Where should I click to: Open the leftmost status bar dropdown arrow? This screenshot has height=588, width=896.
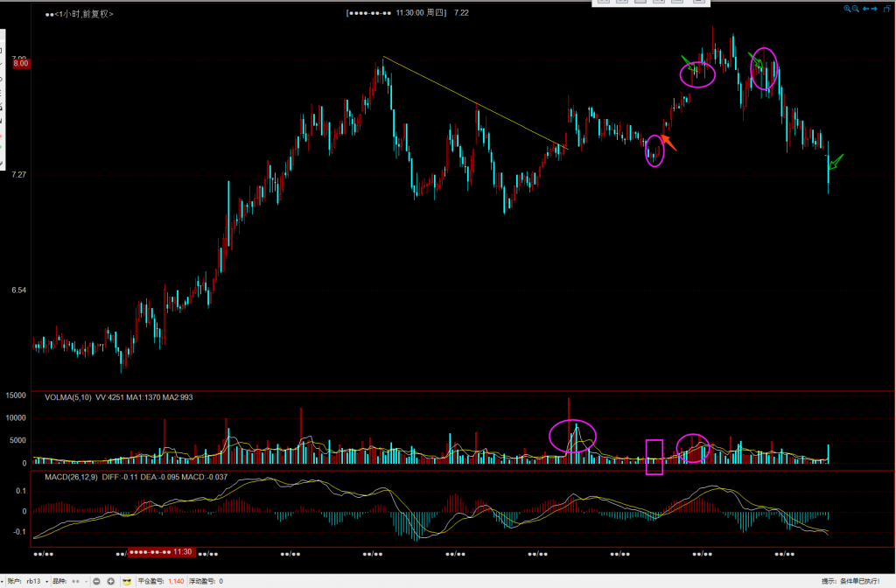coord(3,581)
